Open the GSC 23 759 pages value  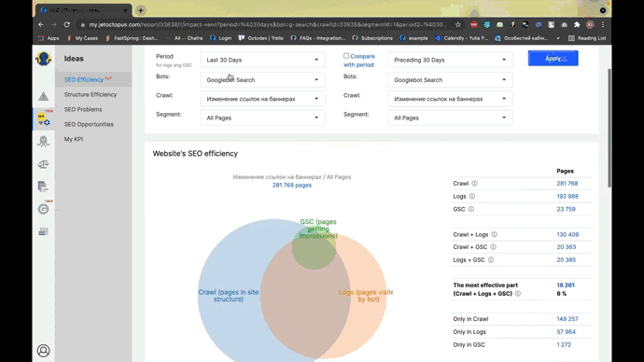click(x=566, y=209)
